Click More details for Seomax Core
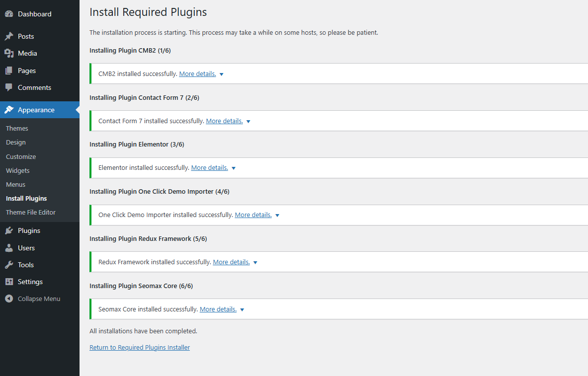Viewport: 588px width, 376px height. click(x=218, y=309)
